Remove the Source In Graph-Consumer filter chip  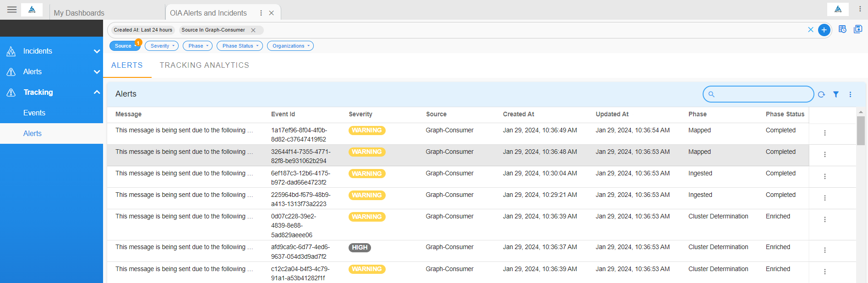tap(253, 30)
